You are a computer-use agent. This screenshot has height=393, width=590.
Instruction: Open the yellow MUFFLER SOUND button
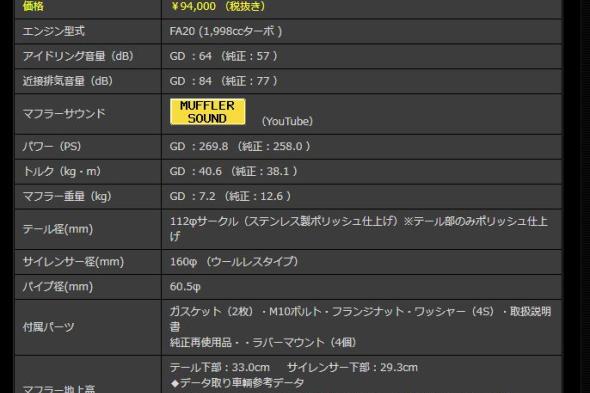coord(208,112)
